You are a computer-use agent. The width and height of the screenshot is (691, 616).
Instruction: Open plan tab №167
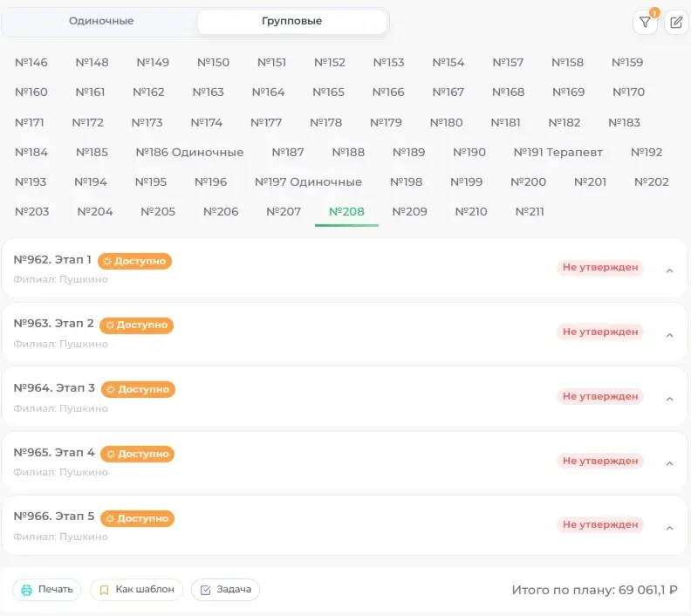448,92
